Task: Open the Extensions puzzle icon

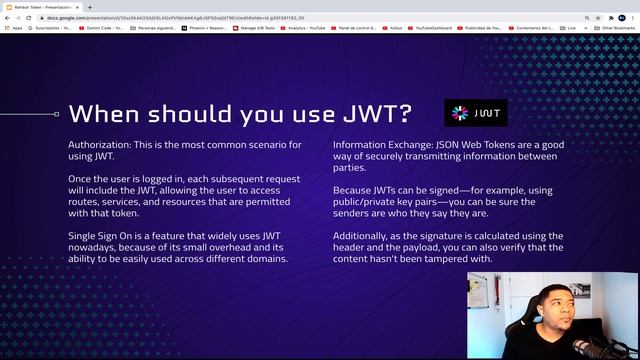Action: [x=611, y=18]
